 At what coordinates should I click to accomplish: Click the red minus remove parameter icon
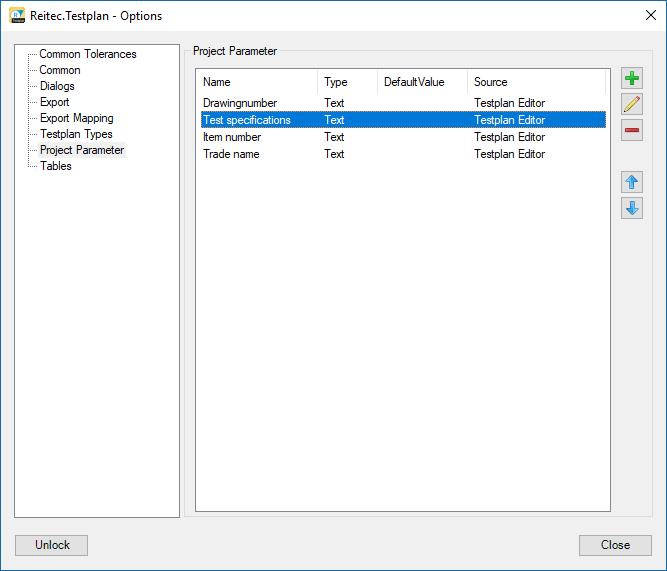[x=631, y=131]
